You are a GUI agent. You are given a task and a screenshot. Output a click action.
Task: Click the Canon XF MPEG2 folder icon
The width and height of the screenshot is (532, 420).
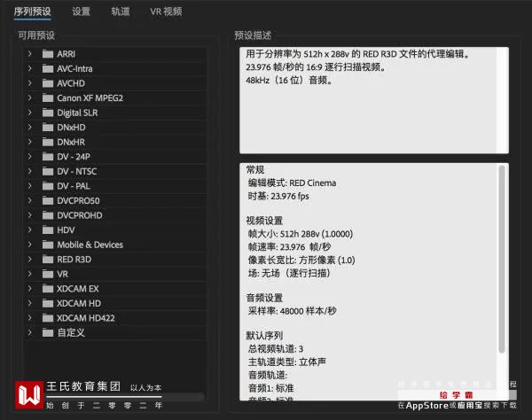(x=48, y=97)
